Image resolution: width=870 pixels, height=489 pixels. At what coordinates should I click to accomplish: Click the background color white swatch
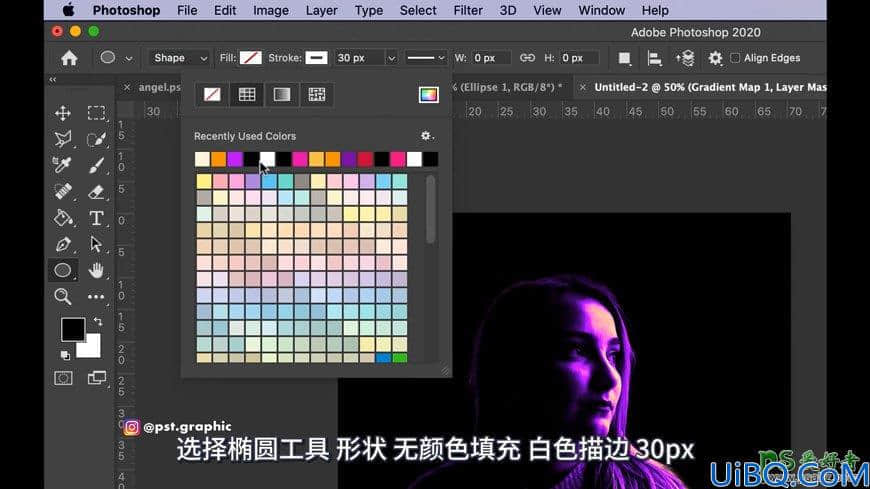[92, 348]
